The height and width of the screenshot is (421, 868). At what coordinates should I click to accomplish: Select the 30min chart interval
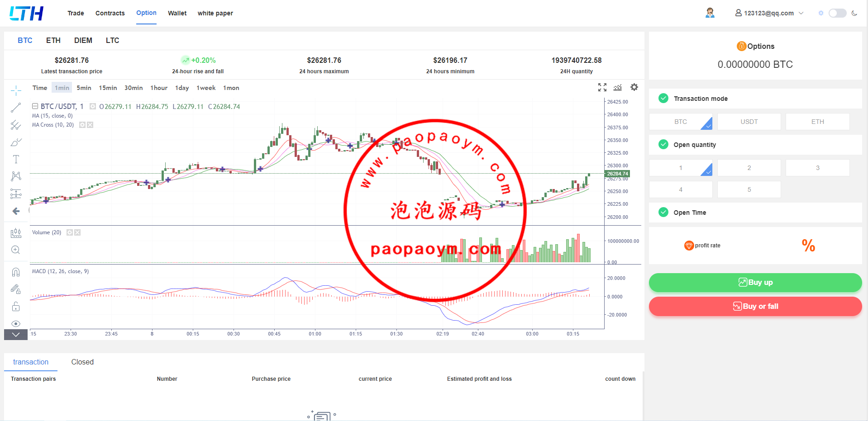click(134, 88)
